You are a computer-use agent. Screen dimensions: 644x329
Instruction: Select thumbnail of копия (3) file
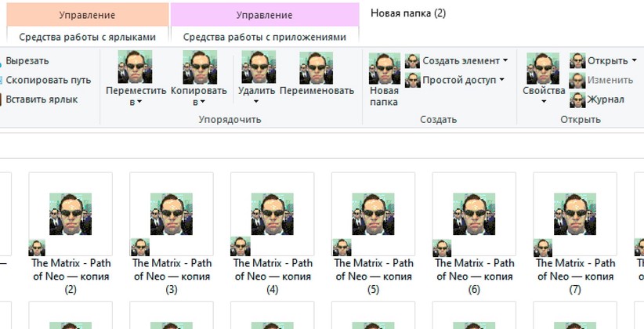172,214
